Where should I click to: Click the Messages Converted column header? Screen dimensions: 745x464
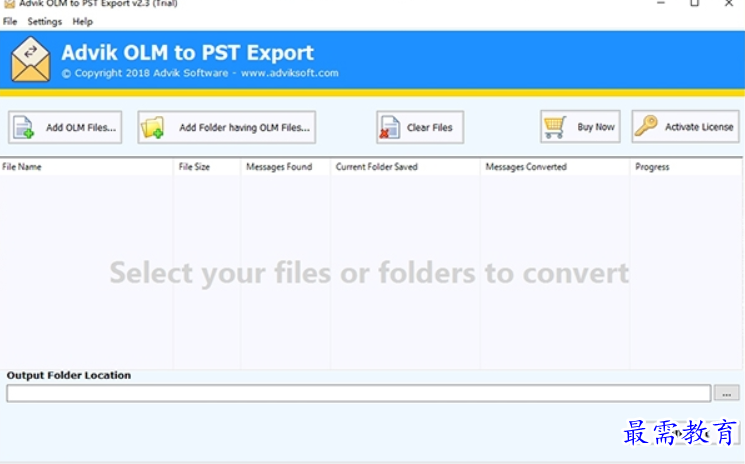coord(555,167)
